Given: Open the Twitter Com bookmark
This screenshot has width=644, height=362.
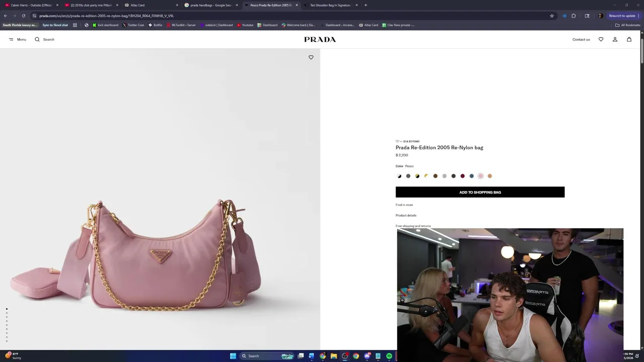Looking at the screenshot, I should point(133,25).
